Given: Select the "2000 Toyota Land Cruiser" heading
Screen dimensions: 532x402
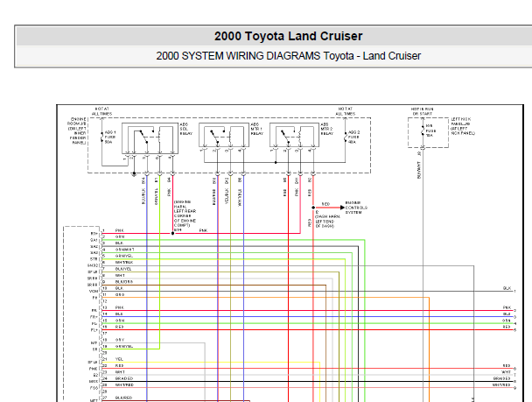Looking at the screenshot, I should click(288, 36).
